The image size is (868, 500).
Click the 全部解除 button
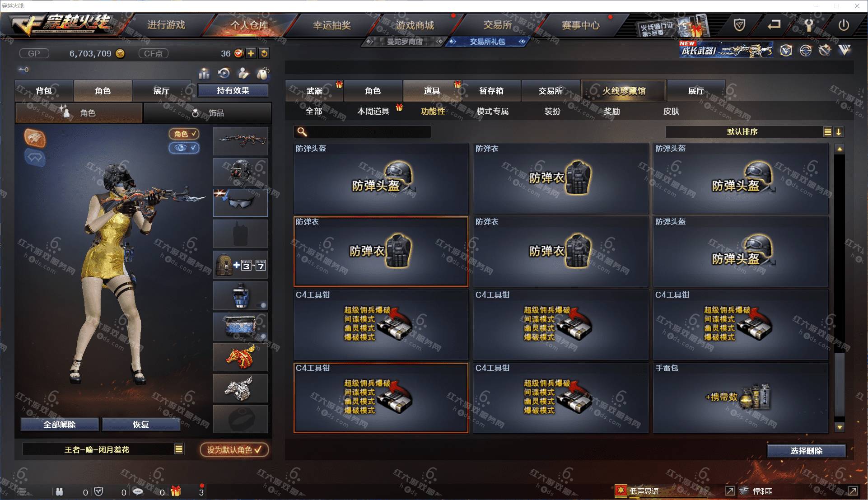tap(60, 425)
